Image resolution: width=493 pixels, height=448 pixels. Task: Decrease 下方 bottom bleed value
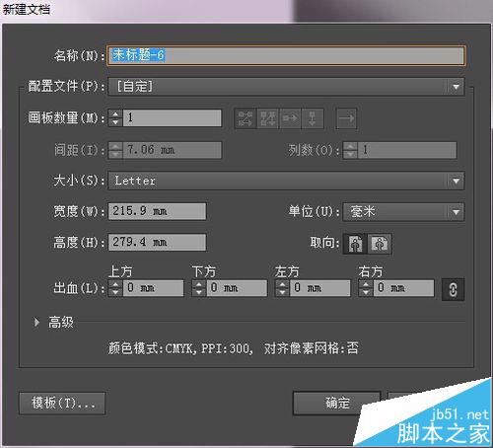[x=199, y=293]
